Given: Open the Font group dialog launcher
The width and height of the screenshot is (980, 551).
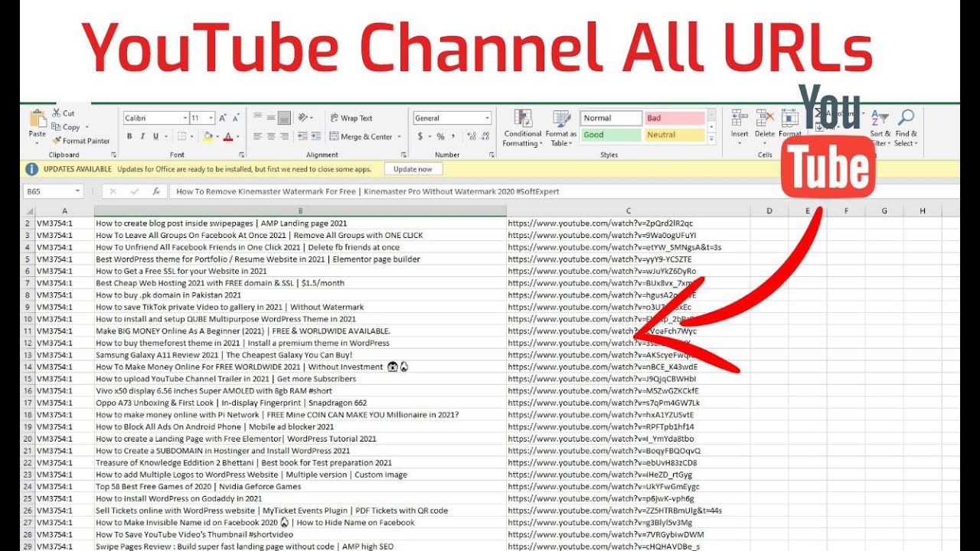Looking at the screenshot, I should coord(243,155).
